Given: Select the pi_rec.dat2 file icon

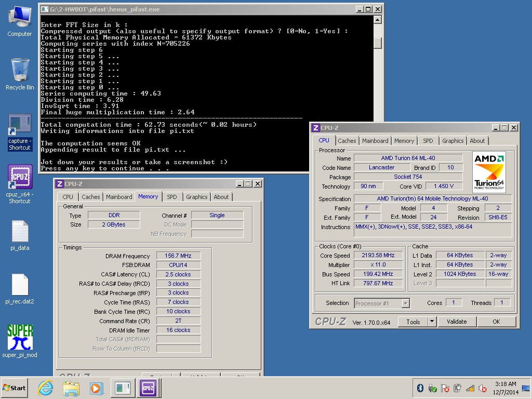Looking at the screenshot, I should pos(20,289).
